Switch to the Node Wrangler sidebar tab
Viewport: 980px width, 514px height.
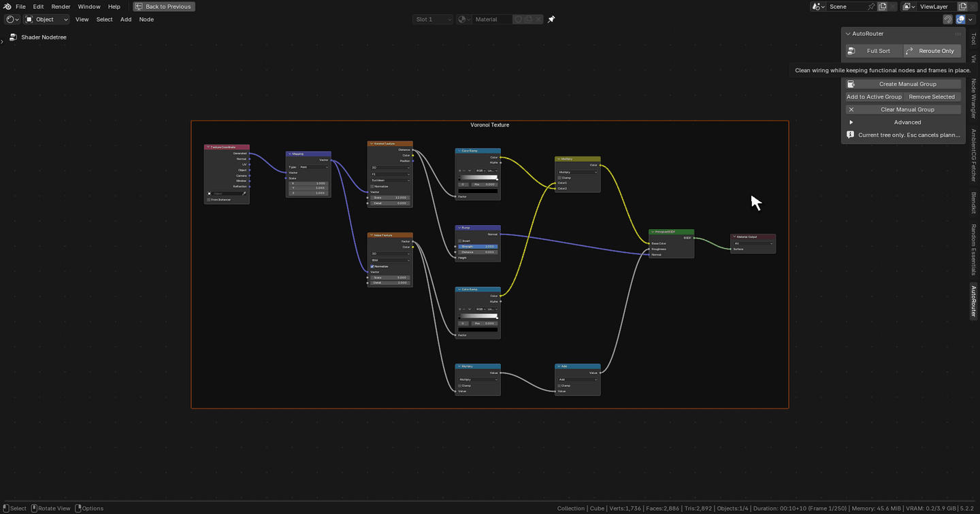(973, 99)
